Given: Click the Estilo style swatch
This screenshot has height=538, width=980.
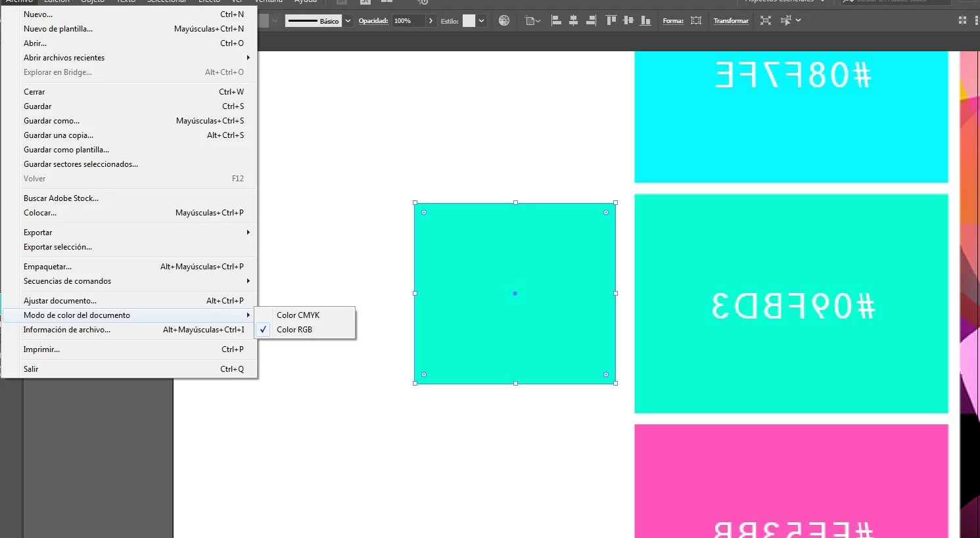Looking at the screenshot, I should (x=469, y=21).
